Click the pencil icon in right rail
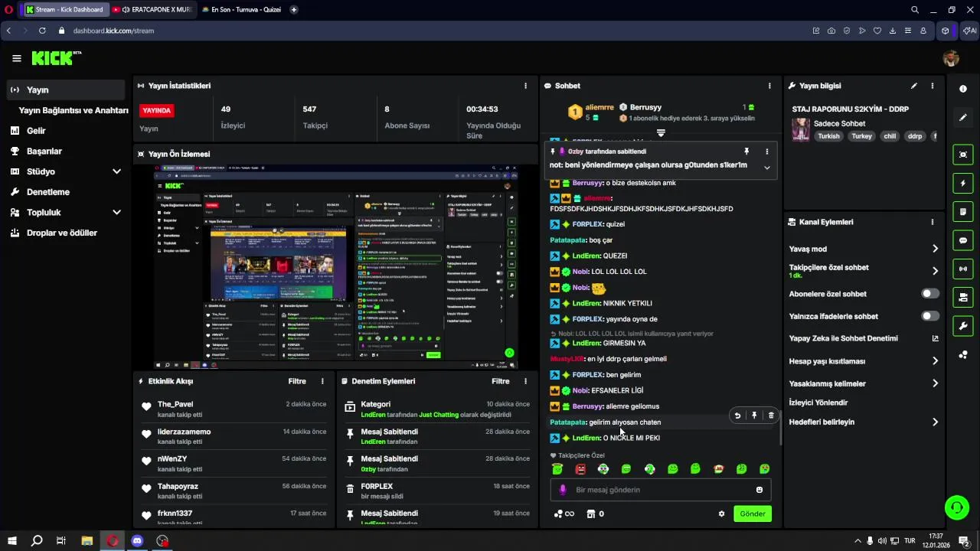This screenshot has height=551, width=980. click(963, 117)
